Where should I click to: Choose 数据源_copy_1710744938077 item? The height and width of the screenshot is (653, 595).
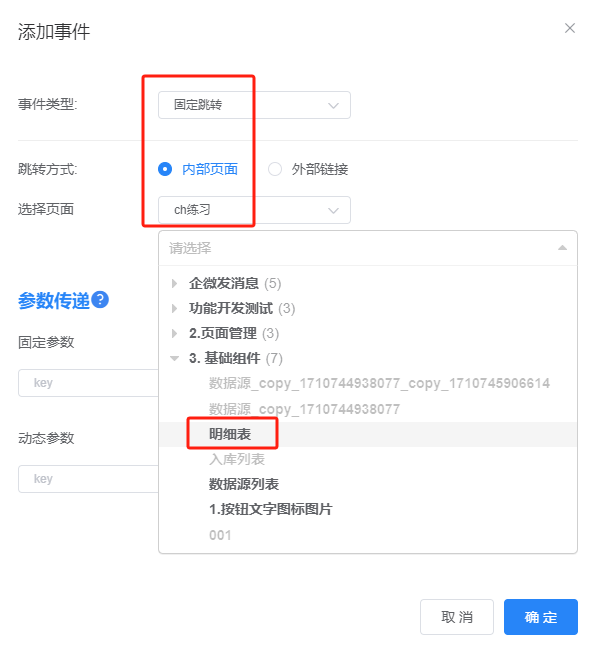tap(304, 409)
